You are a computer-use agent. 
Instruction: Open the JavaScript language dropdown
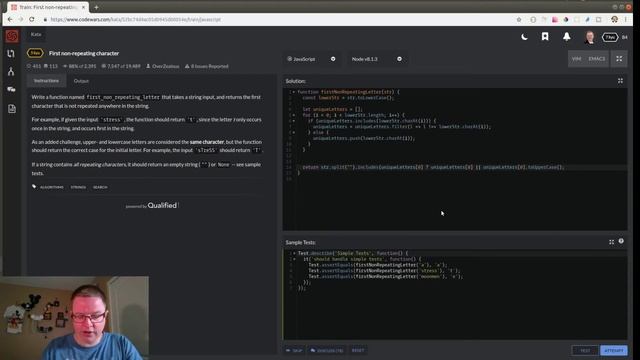pyautogui.click(x=311, y=59)
